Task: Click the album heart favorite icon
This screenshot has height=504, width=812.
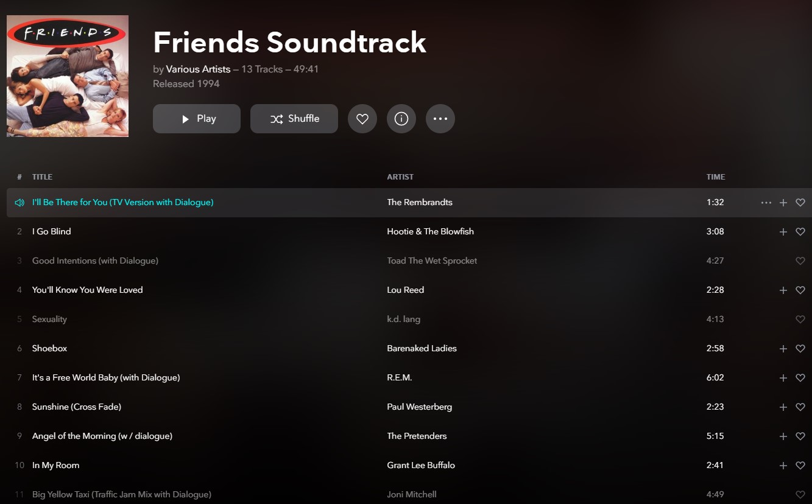Action: tap(362, 119)
